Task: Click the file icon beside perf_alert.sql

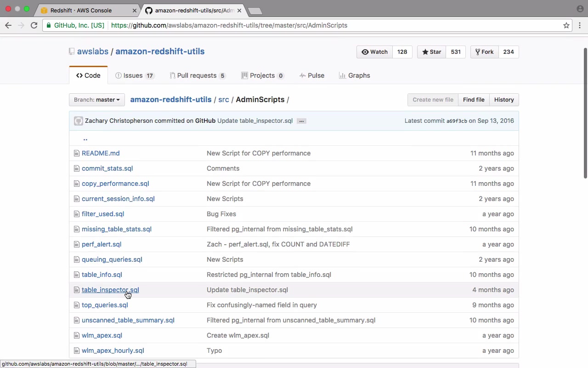Action: 77,244
